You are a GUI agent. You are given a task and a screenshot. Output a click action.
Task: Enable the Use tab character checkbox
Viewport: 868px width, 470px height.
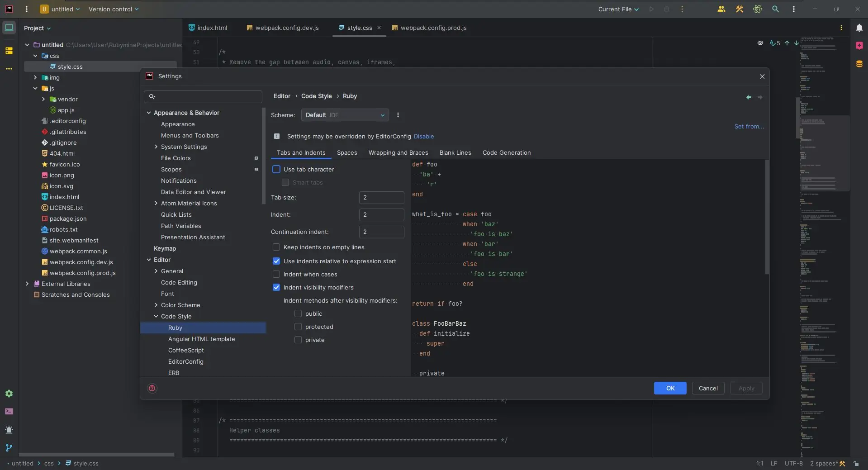(277, 169)
